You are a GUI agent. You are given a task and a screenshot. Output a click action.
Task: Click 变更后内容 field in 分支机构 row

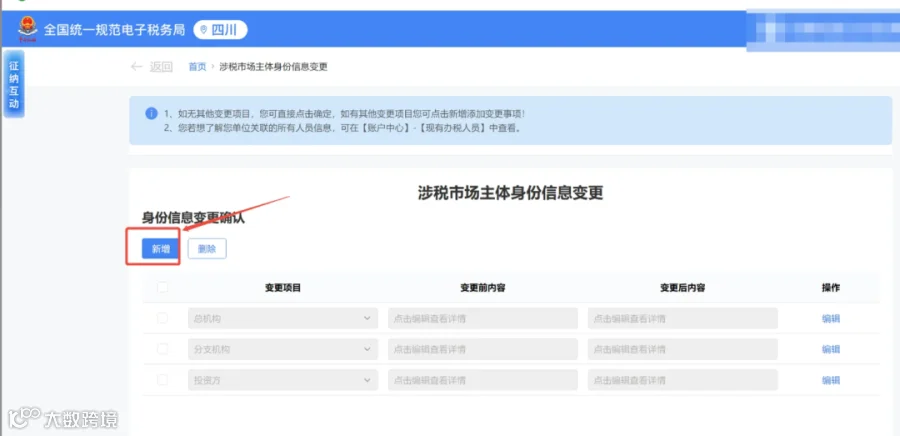[x=682, y=349]
